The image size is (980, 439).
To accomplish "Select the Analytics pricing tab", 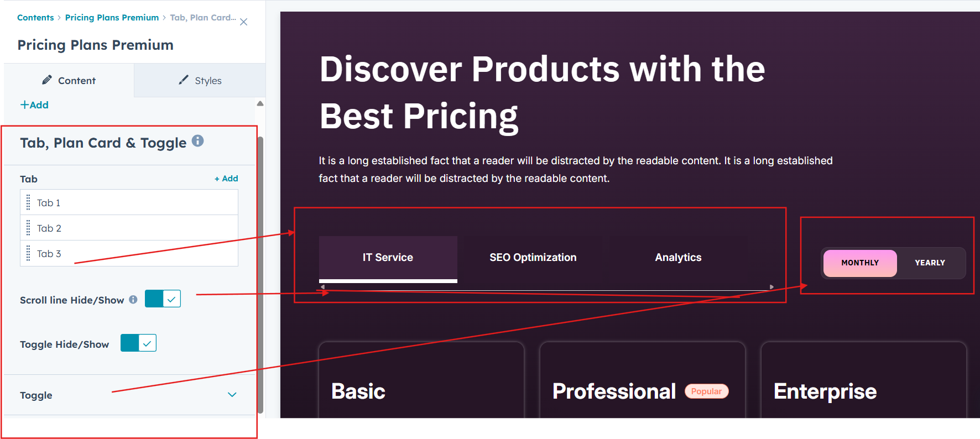I will point(678,258).
